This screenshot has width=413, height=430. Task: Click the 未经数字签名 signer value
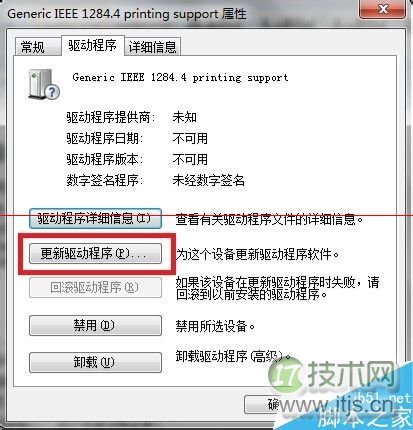point(209,180)
